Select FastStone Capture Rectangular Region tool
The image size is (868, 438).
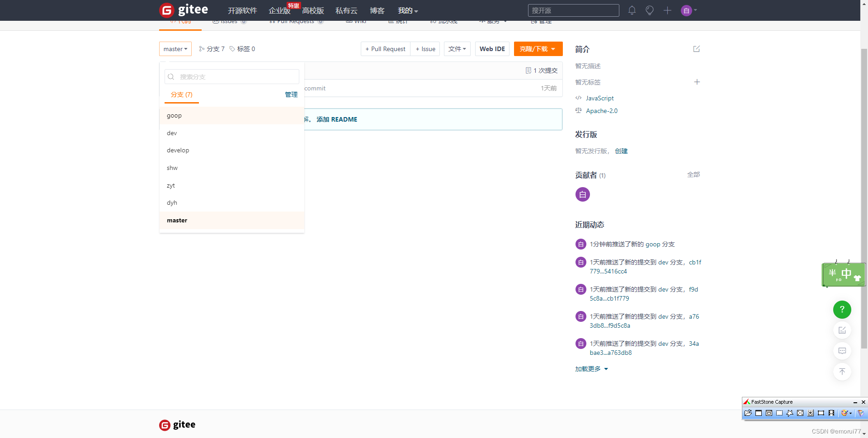779,413
